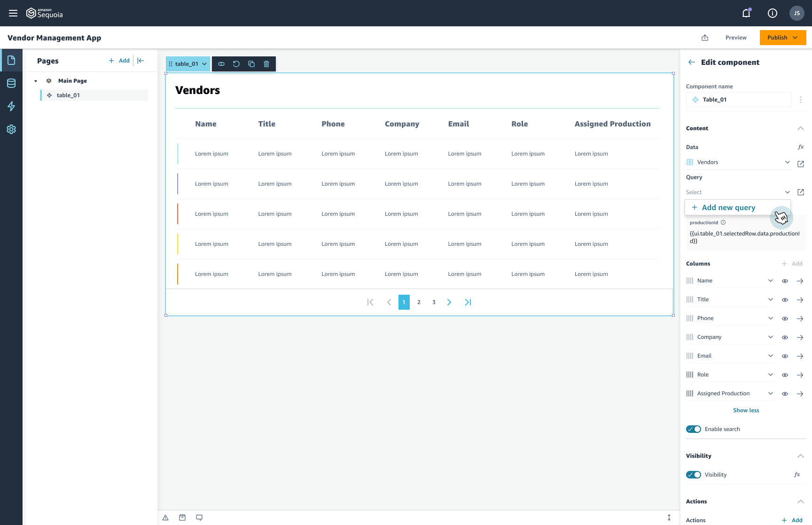Image resolution: width=812 pixels, height=525 pixels.
Task: Expand the table_01 dropdown in toolbar
Action: pyautogui.click(x=204, y=63)
